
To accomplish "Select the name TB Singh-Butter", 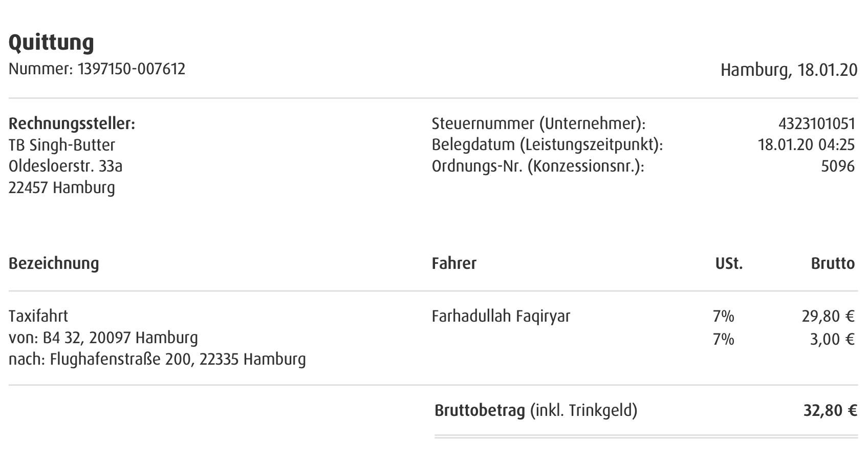I will tap(62, 145).
